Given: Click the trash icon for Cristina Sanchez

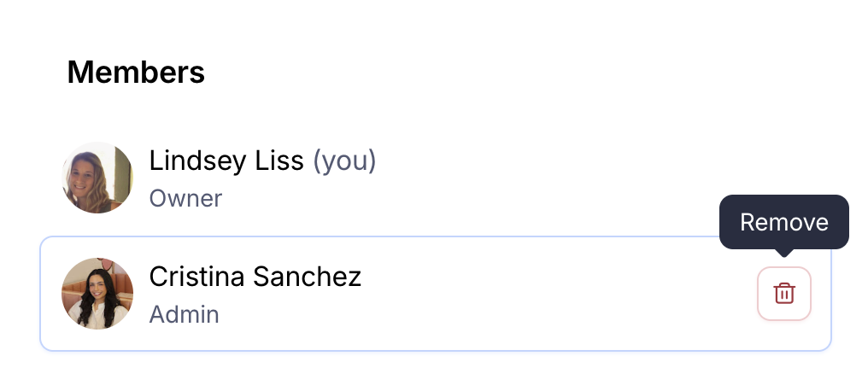Looking at the screenshot, I should coord(783,294).
